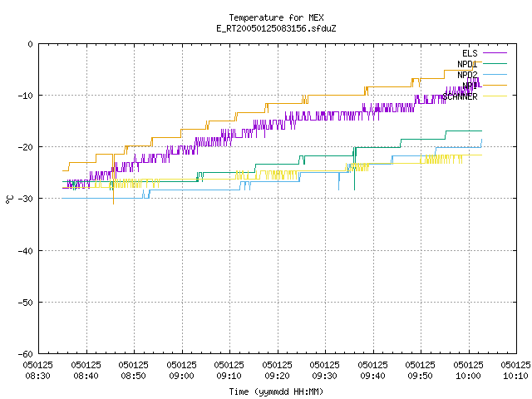
Task: Click the x-axis title 'Time (yymmdd HH:MM)'
Action: tap(276, 392)
